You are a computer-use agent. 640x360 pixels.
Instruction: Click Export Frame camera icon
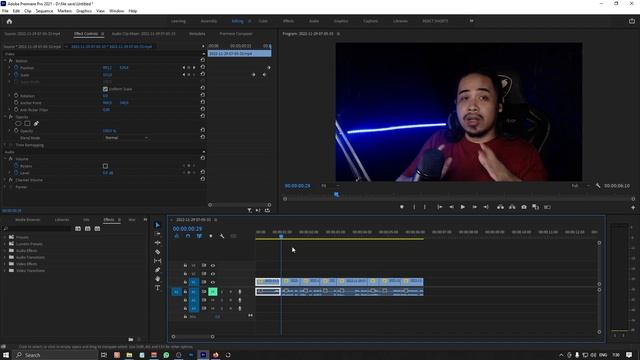(524, 207)
